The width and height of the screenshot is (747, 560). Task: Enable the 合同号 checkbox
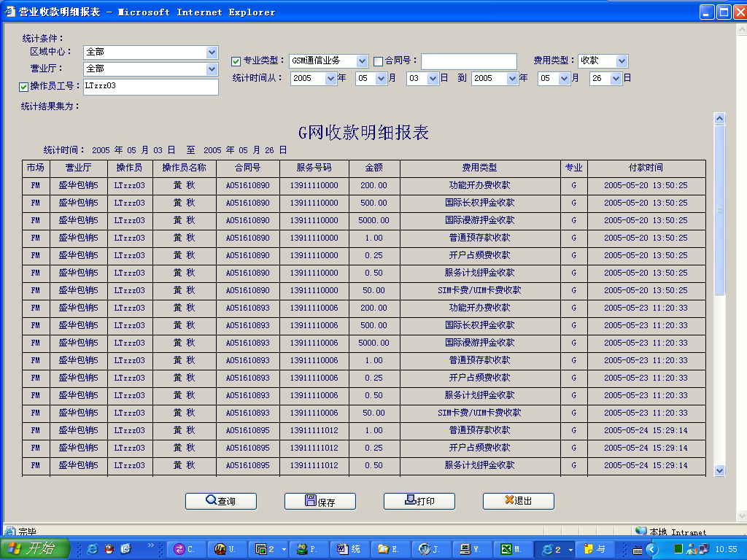pos(378,61)
